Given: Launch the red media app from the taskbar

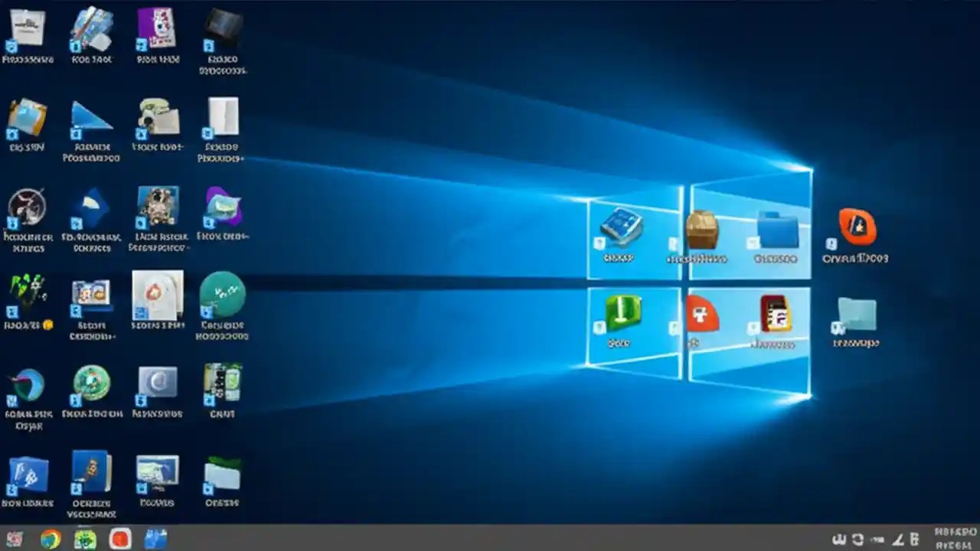Looking at the screenshot, I should (x=120, y=540).
